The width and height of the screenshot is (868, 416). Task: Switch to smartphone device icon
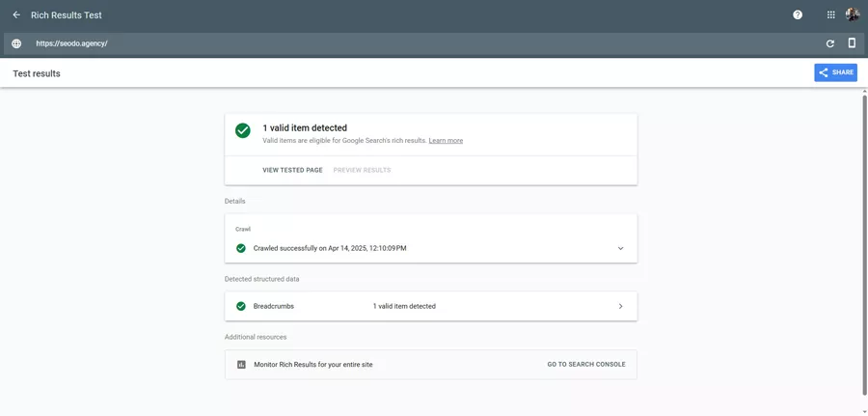click(852, 43)
